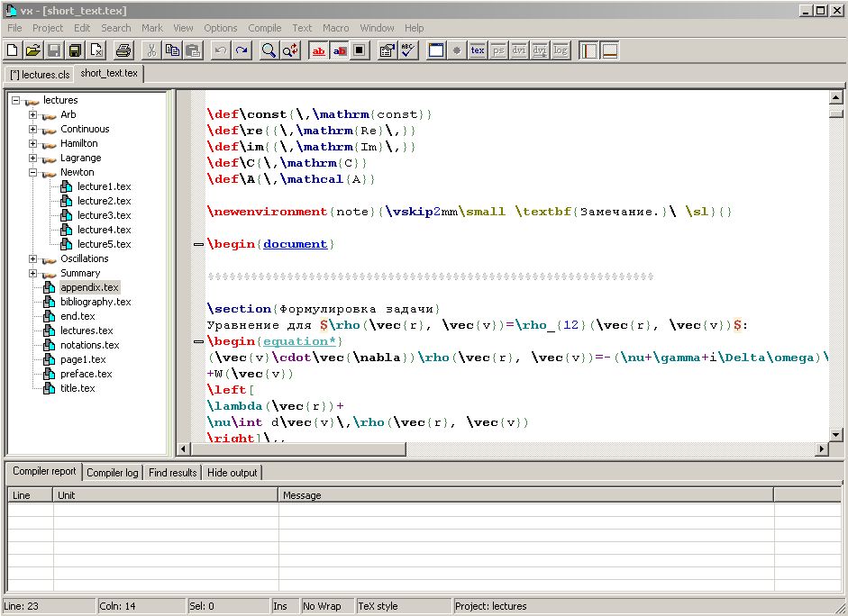Click the Open file folder icon
This screenshot has width=848, height=616.
click(33, 50)
